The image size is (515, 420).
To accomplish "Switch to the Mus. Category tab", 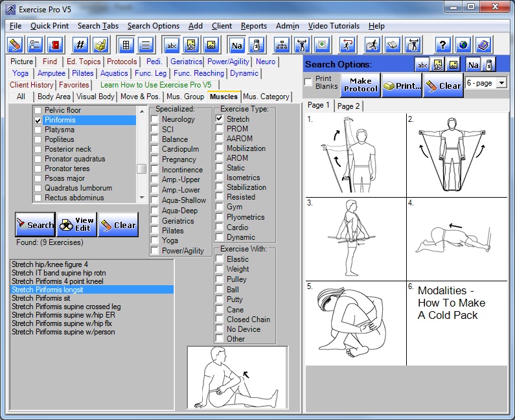I will pyautogui.click(x=266, y=97).
